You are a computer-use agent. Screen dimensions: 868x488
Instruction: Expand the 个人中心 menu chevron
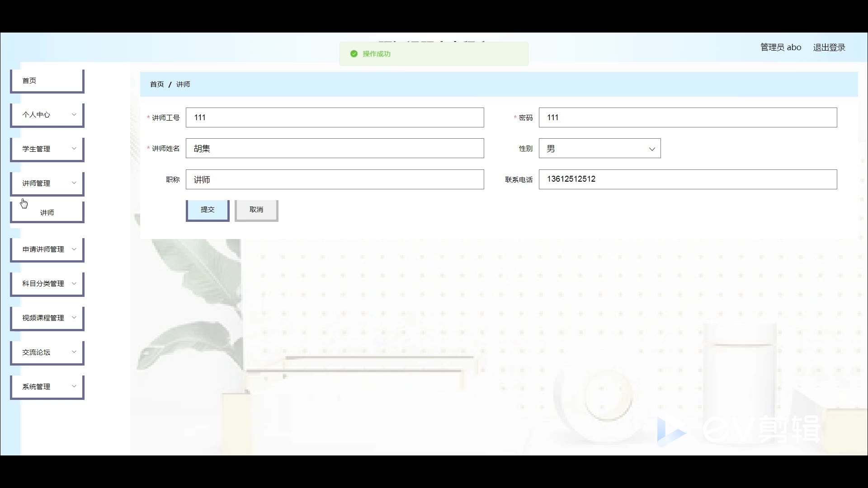[x=74, y=114]
